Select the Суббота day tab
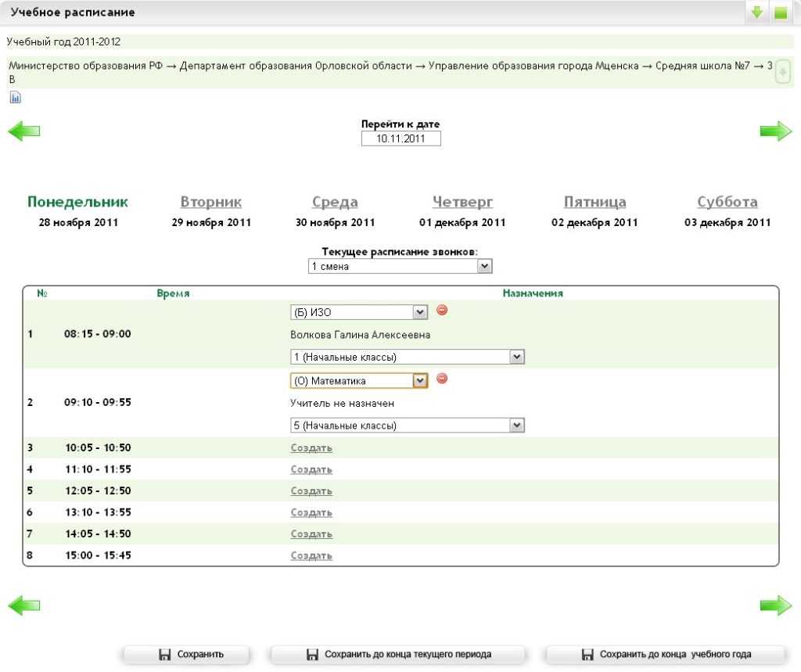This screenshot has height=672, width=801. 727,202
